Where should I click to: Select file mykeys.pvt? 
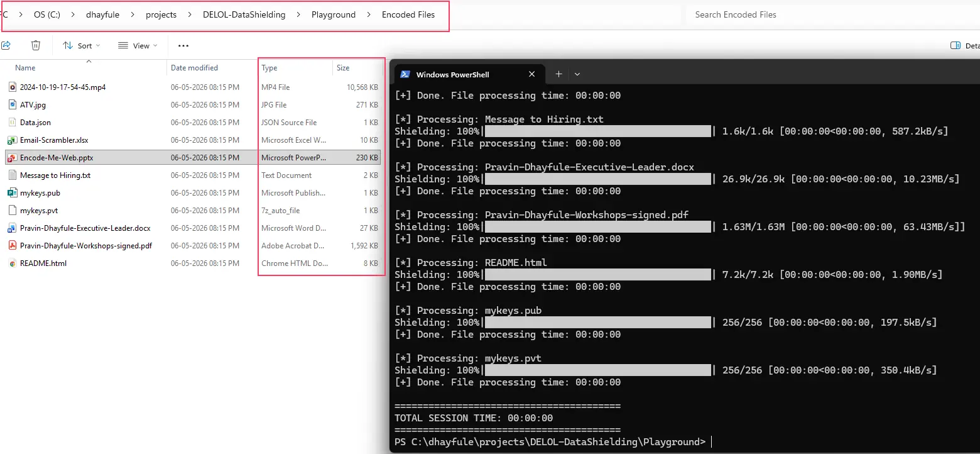[39, 211]
